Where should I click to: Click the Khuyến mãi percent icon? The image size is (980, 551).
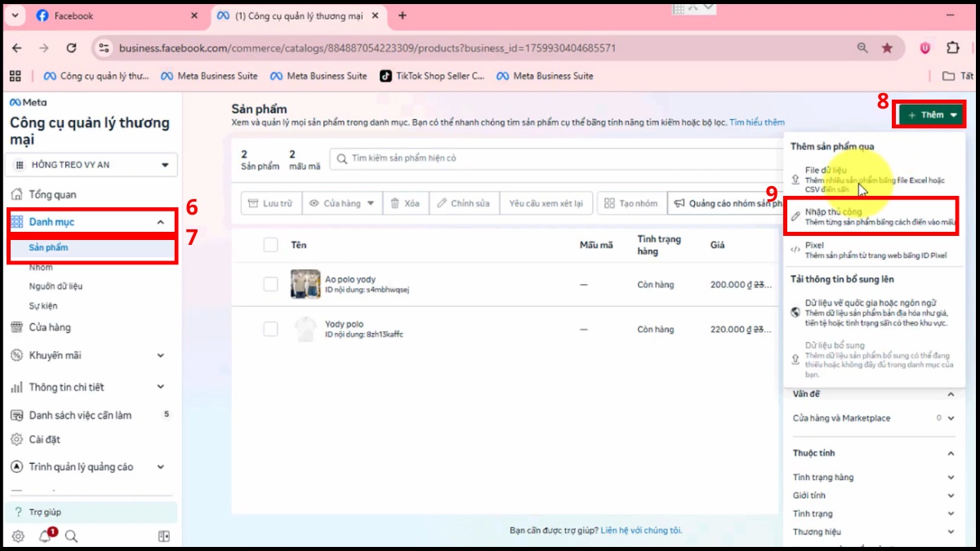click(16, 355)
